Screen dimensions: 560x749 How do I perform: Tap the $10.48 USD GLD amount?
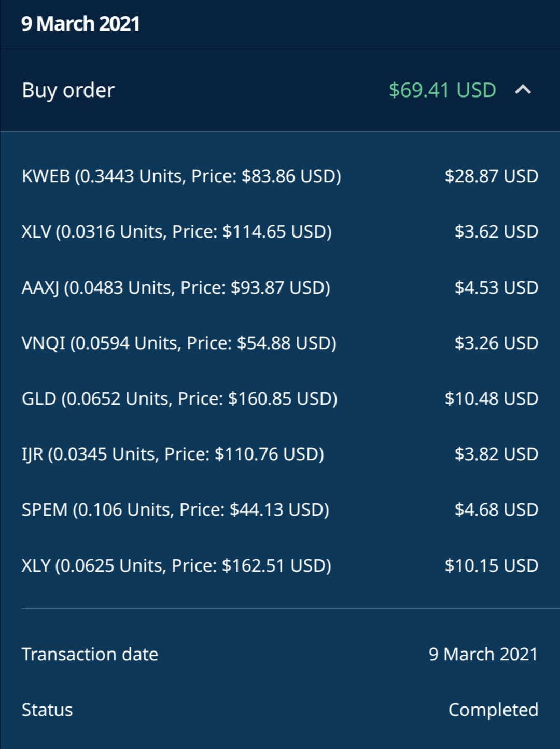click(492, 398)
